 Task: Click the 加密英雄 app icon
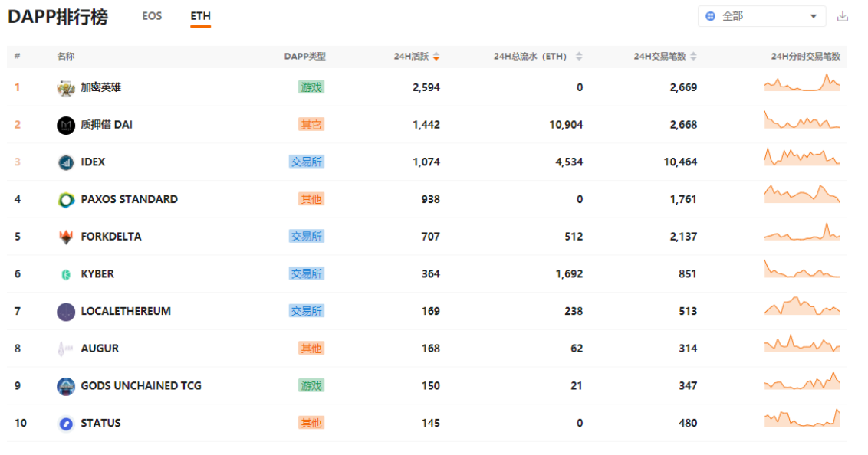coord(66,88)
